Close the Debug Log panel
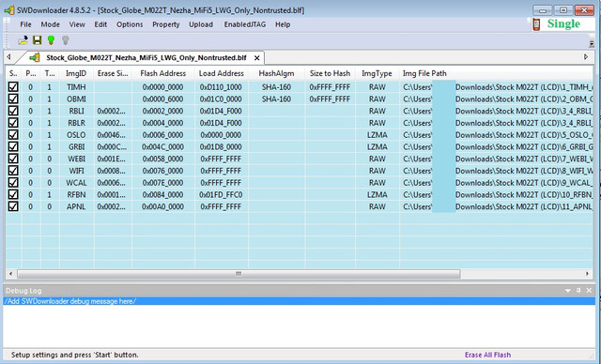Screen dimensions: 601x364 [x=589, y=291]
